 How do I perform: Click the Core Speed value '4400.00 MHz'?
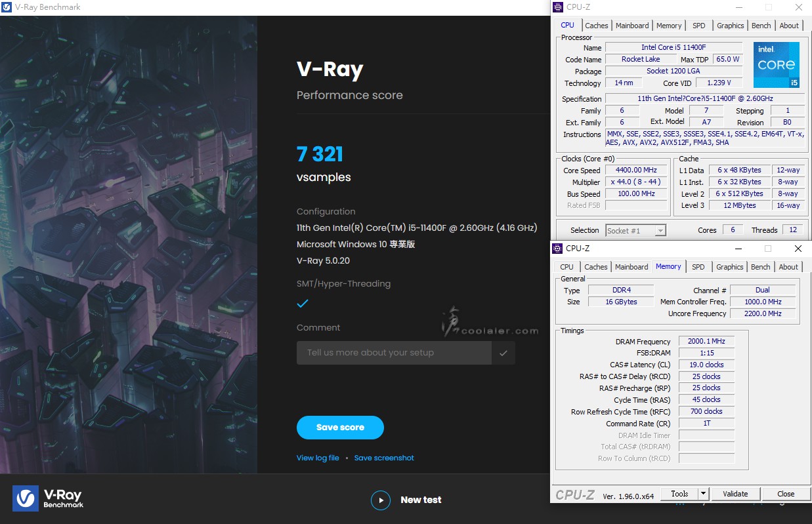(636, 171)
